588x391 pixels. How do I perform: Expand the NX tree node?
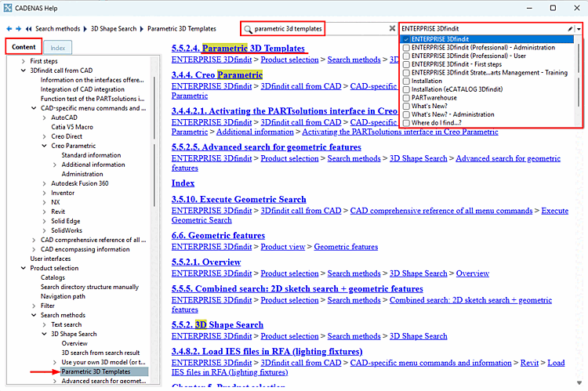[44, 202]
